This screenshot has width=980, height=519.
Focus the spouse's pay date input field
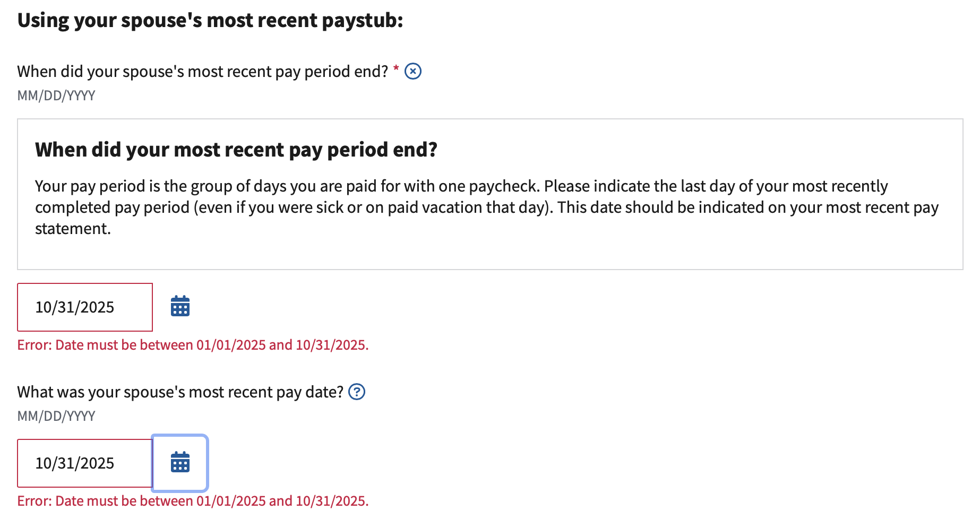[x=85, y=463]
